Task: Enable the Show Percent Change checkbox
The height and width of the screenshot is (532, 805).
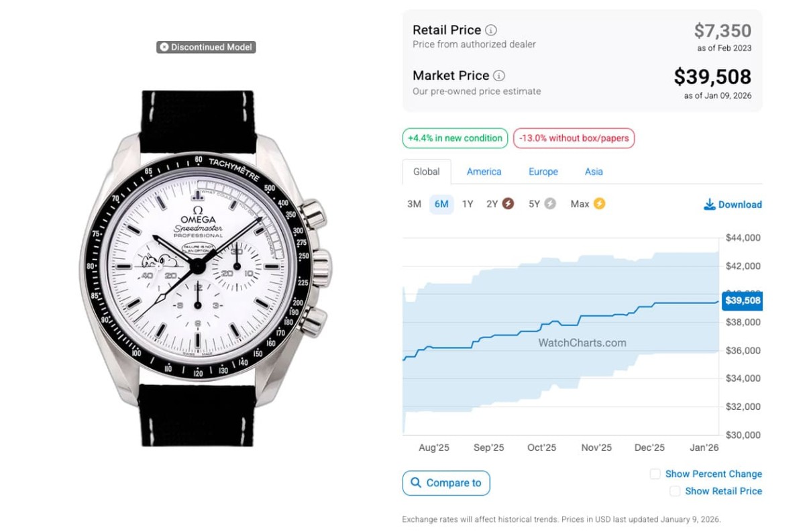Action: coord(655,474)
